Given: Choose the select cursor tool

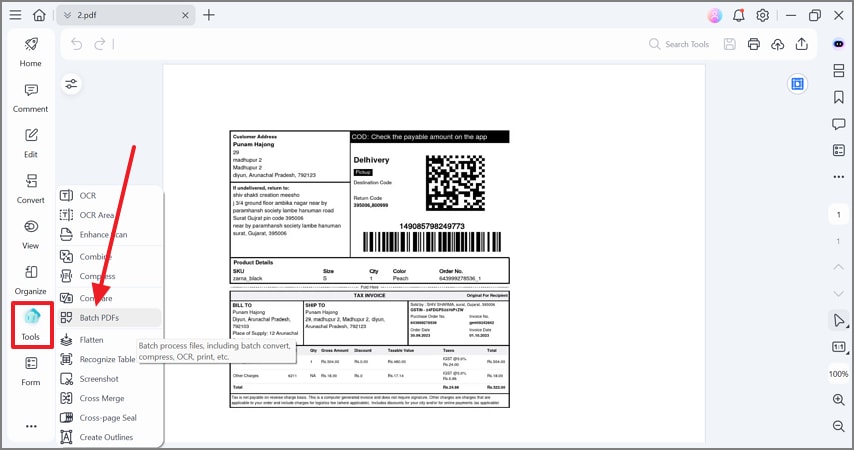Looking at the screenshot, I should [x=839, y=320].
